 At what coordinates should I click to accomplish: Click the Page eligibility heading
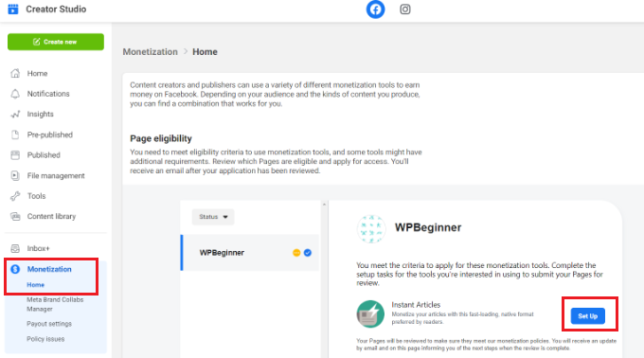[161, 138]
